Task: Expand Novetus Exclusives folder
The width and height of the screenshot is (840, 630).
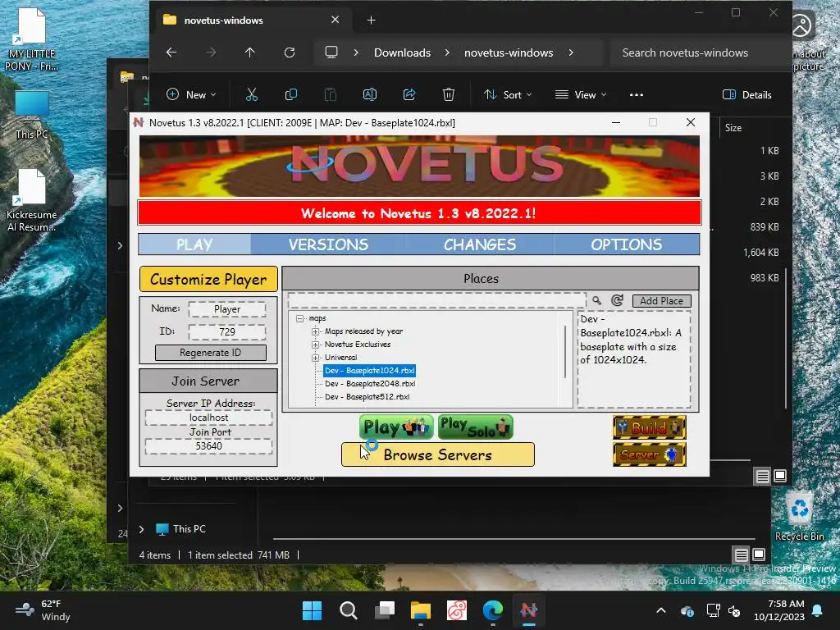Action: [x=316, y=345]
